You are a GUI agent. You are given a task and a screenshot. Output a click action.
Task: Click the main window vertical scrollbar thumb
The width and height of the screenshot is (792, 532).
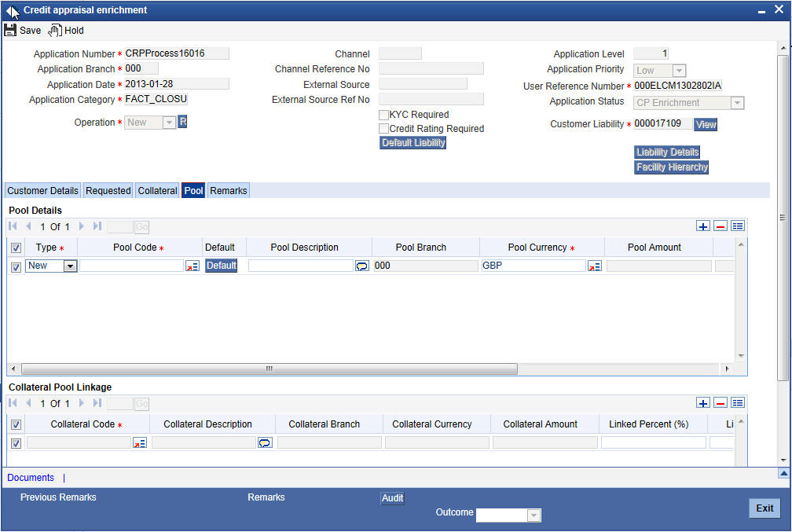pos(783,217)
